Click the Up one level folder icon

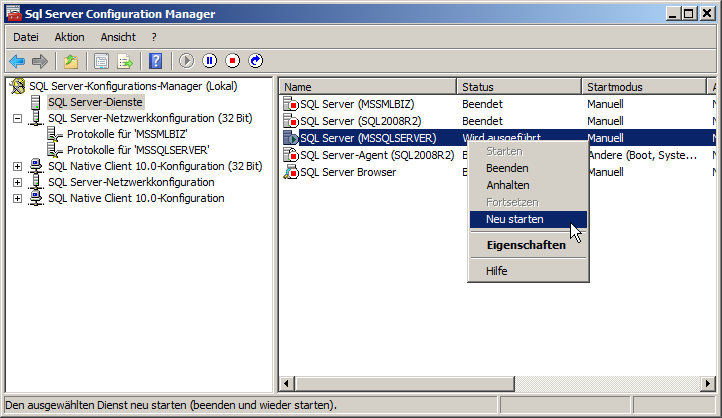coord(71,61)
